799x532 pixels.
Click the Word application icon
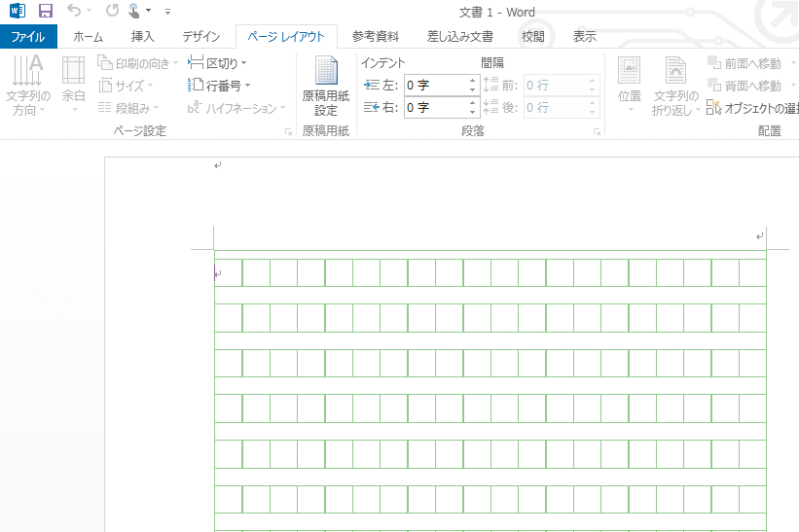tap(17, 10)
